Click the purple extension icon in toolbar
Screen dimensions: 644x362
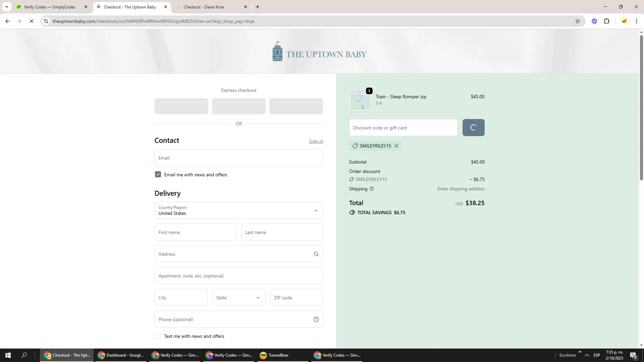pyautogui.click(x=594, y=21)
